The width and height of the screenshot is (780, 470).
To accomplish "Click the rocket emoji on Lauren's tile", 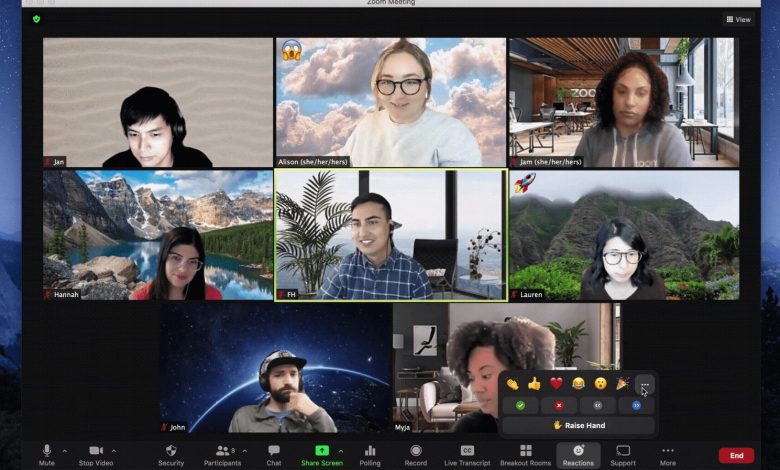I will (x=525, y=183).
